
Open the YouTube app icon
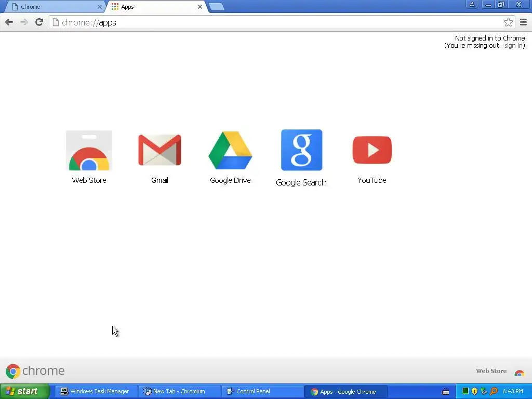pos(372,150)
